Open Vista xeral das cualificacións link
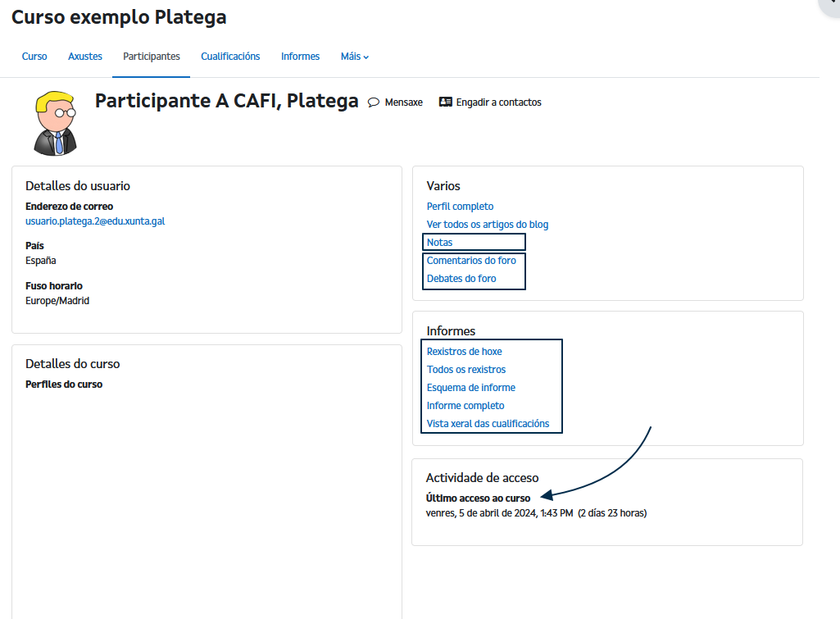This screenshot has width=840, height=619. click(488, 424)
